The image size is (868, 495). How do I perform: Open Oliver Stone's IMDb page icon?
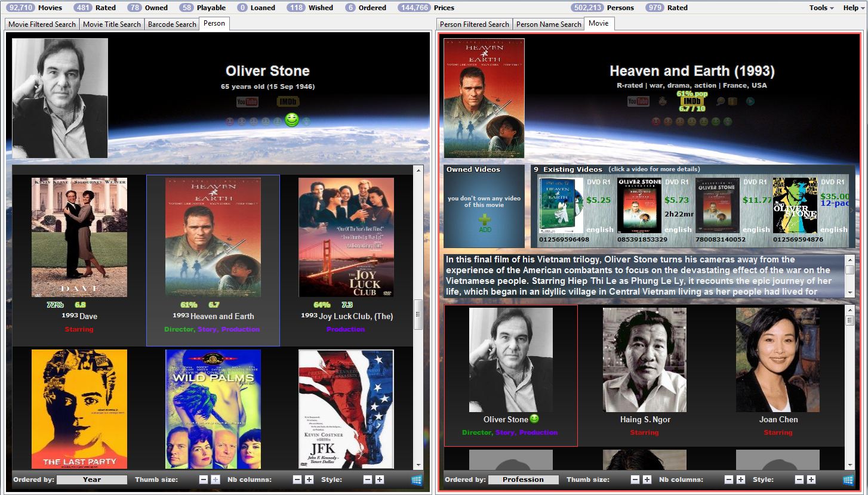click(x=288, y=102)
